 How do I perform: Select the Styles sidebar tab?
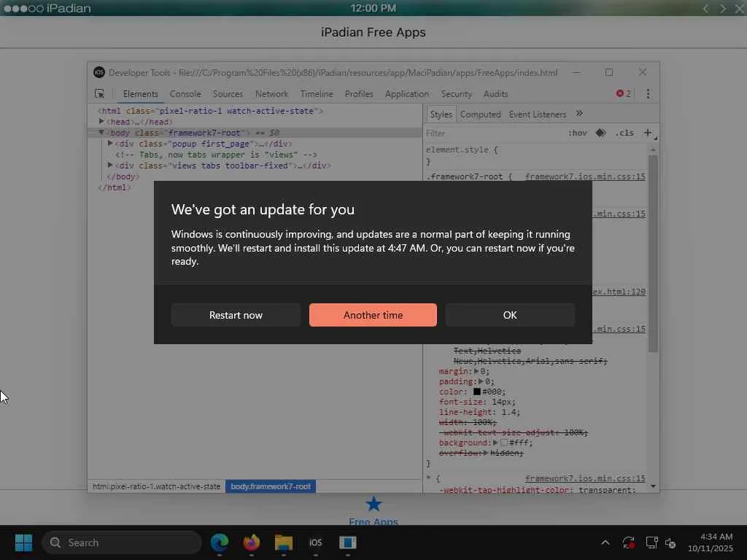(441, 114)
